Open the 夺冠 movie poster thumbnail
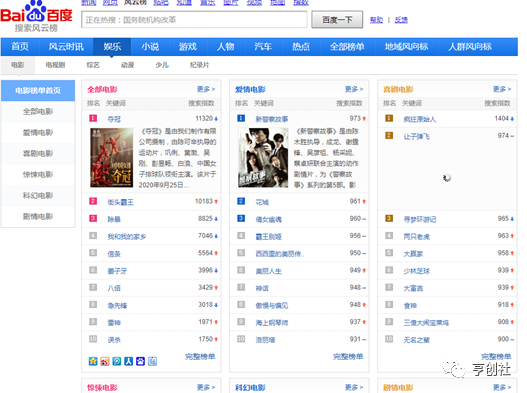 [112, 157]
